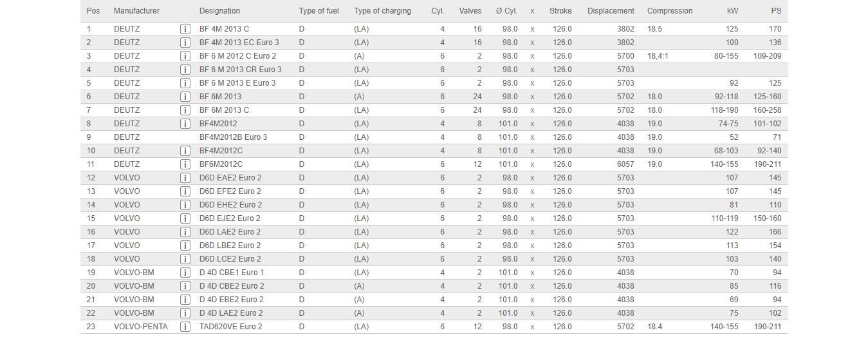Open info icon for BF4M2012C

pyautogui.click(x=185, y=151)
